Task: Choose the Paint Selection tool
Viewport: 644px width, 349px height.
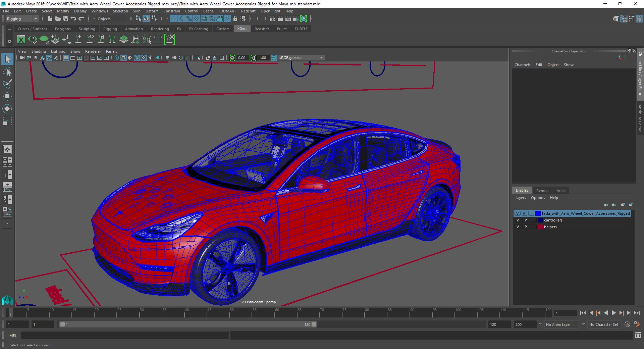Action: (7, 84)
